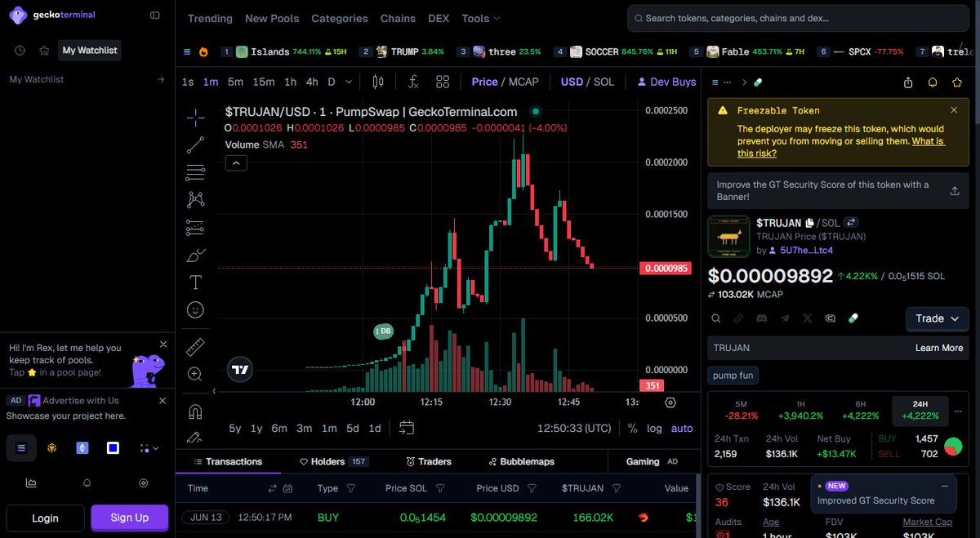
Task: Expand more chains dropdown in sidebar
Action: [x=149, y=447]
